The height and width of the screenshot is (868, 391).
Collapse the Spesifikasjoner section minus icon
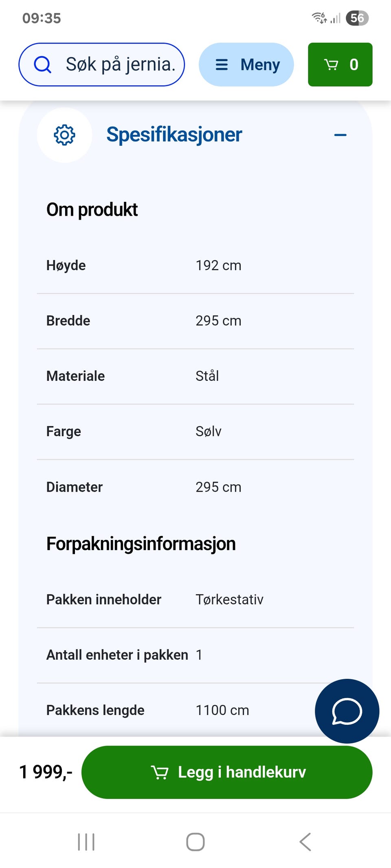point(340,135)
